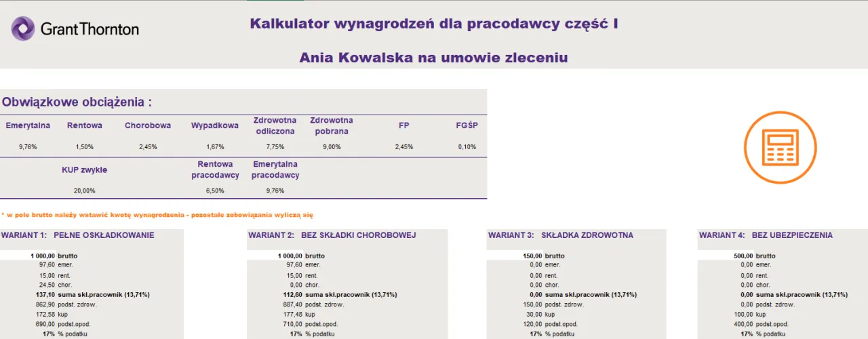Select the 'KUP zwykłe' label

click(85, 170)
